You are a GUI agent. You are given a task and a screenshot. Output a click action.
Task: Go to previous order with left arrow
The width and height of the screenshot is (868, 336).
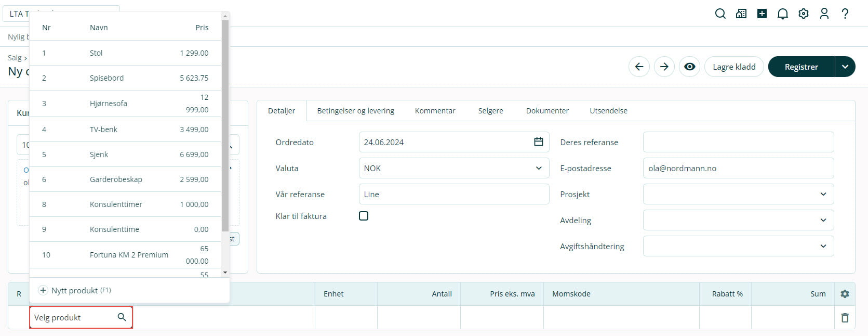(x=639, y=67)
